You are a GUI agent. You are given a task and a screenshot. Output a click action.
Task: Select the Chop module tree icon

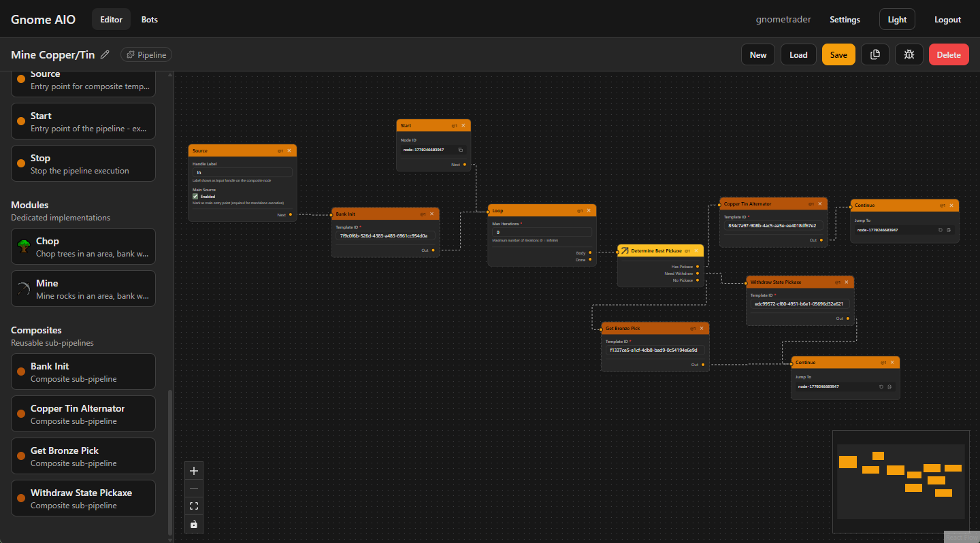(x=24, y=246)
